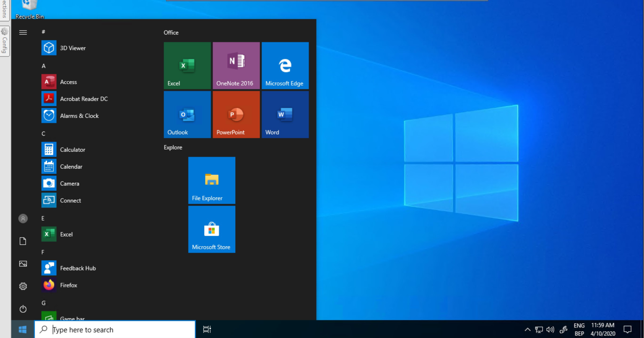Open Task View on the taskbar

[207, 330]
